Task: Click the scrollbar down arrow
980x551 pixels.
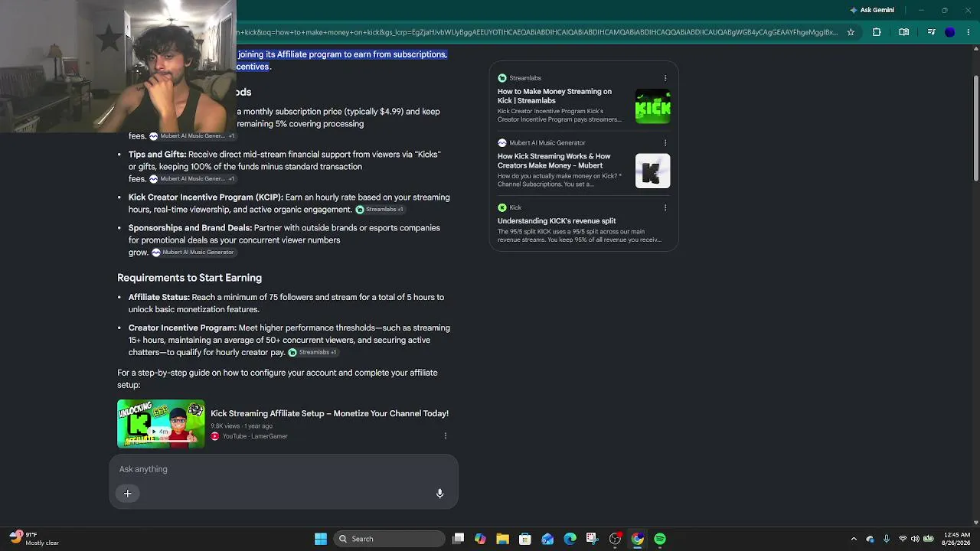Action: [x=975, y=523]
